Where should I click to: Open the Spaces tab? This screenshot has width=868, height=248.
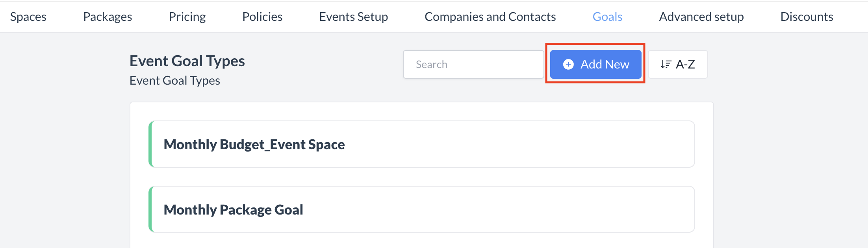pyautogui.click(x=28, y=17)
